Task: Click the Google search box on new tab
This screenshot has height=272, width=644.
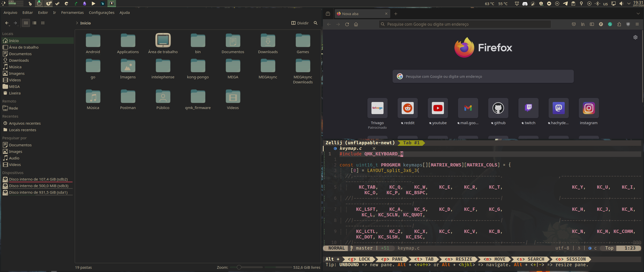Action: [483, 76]
